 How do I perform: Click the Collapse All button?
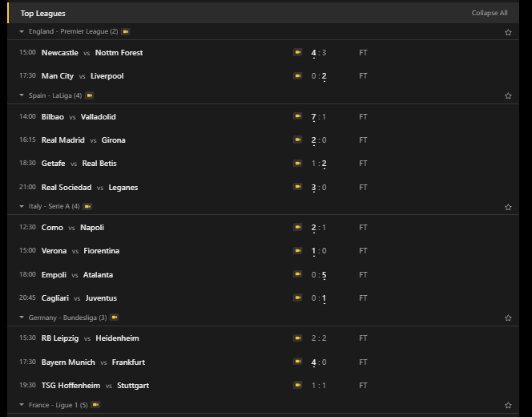[489, 13]
